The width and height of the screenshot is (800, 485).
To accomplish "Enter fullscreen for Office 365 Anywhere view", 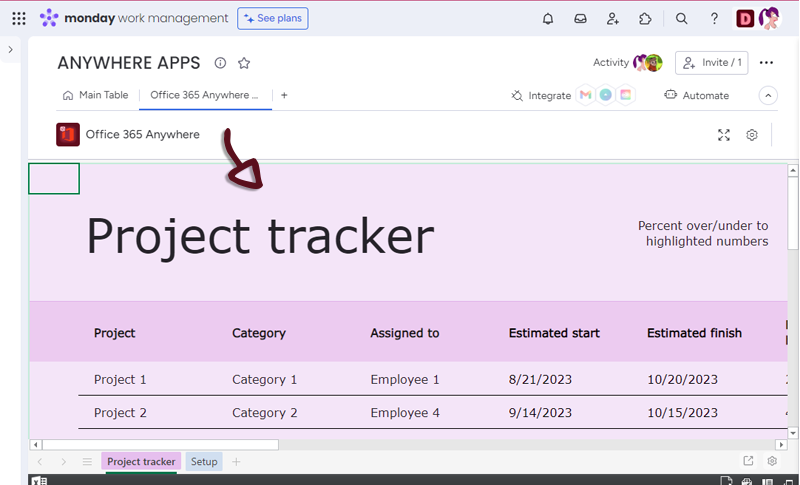I will [x=724, y=135].
